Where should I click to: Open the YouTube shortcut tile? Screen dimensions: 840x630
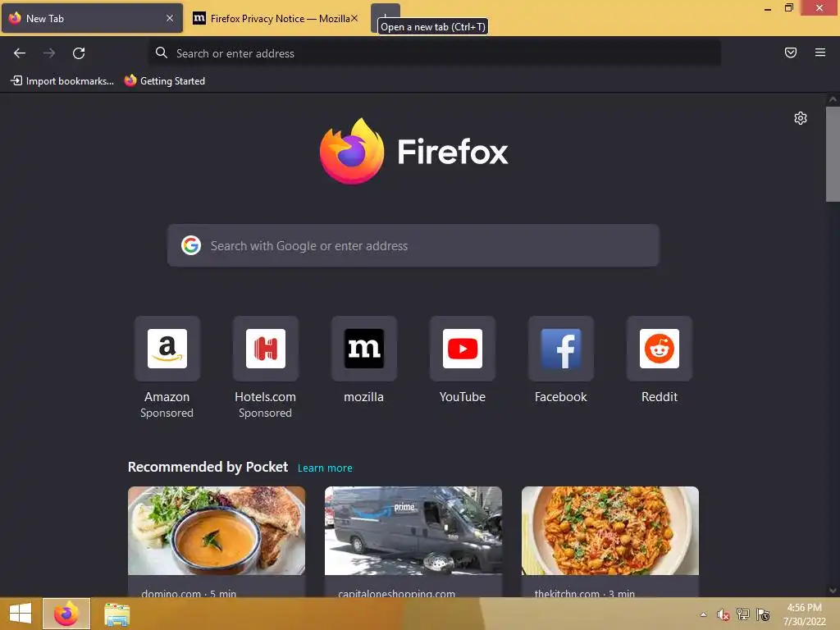463,349
